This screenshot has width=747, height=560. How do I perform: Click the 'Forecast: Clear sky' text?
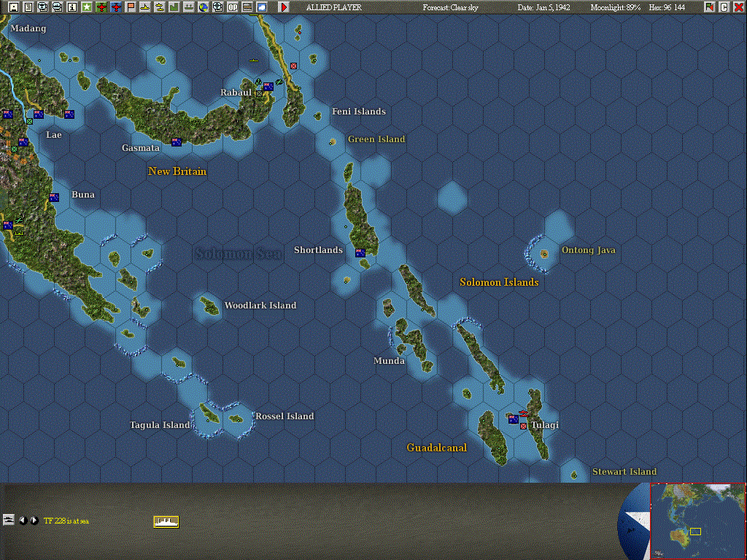pyautogui.click(x=450, y=7)
